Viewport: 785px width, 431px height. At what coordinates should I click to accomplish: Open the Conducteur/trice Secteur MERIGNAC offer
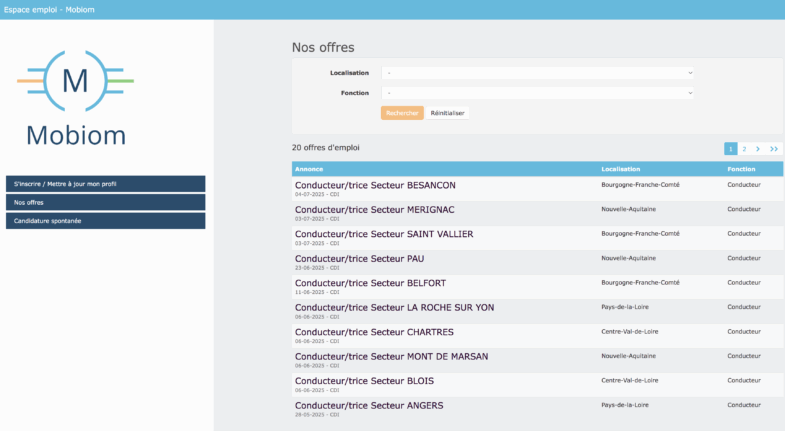pos(375,210)
